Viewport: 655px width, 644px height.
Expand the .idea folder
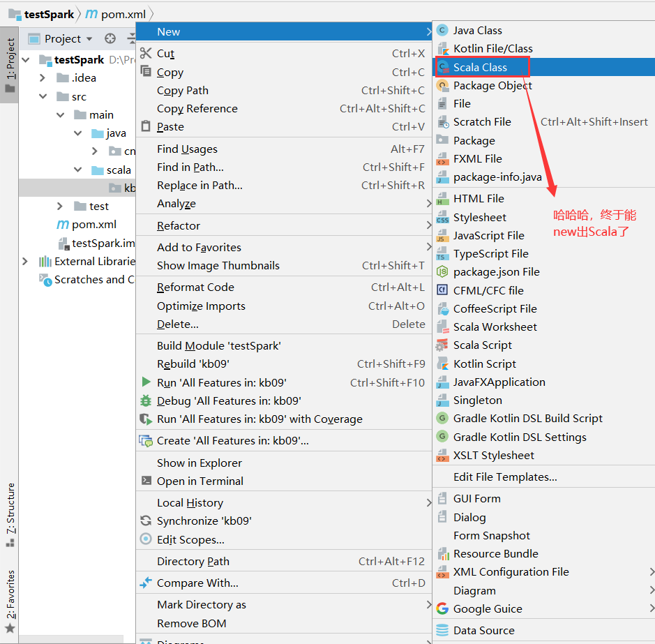coord(42,77)
